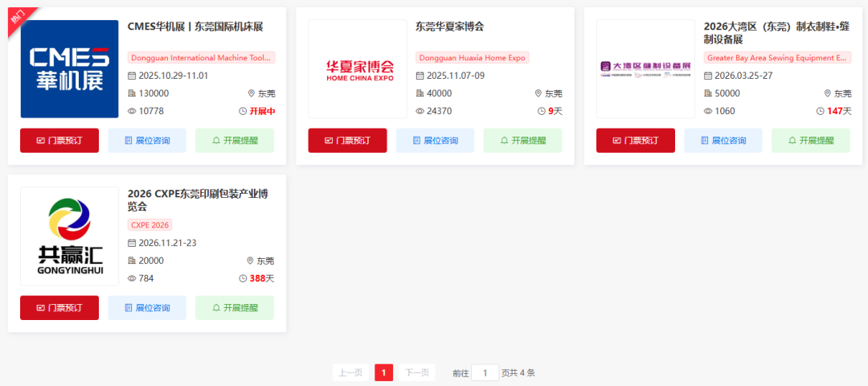Open title 2026 CXPE东莞印刷包装产业博览会
Viewport: 868px width, 386px height.
click(199, 200)
